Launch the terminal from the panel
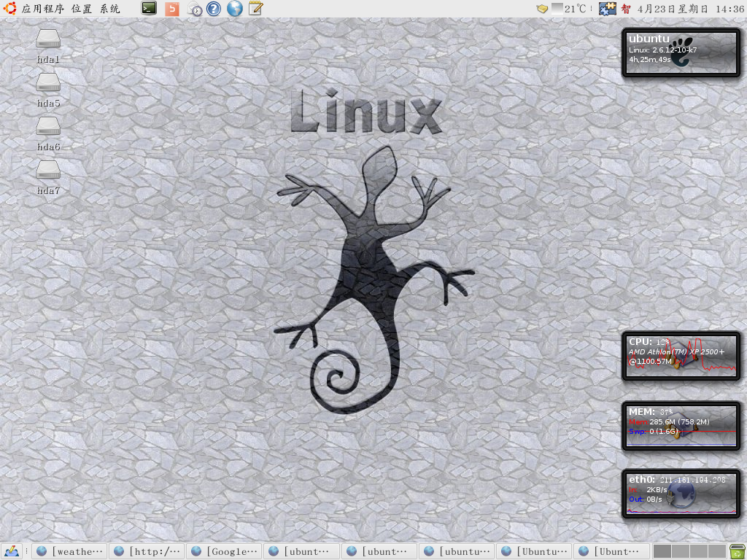 149,8
